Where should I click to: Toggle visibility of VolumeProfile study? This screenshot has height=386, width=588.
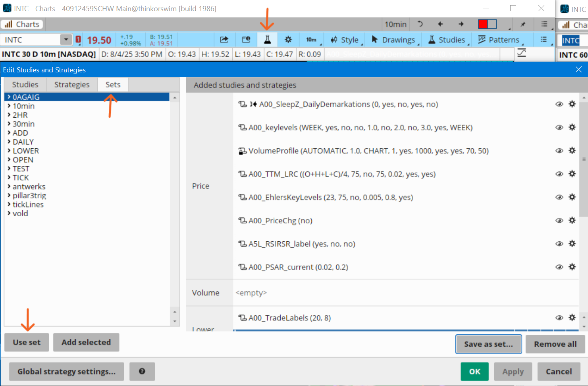click(559, 151)
